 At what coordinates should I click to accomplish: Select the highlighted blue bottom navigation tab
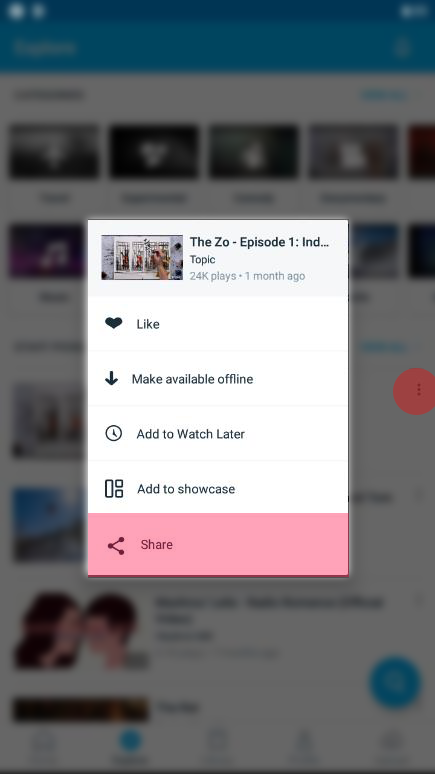point(131,745)
